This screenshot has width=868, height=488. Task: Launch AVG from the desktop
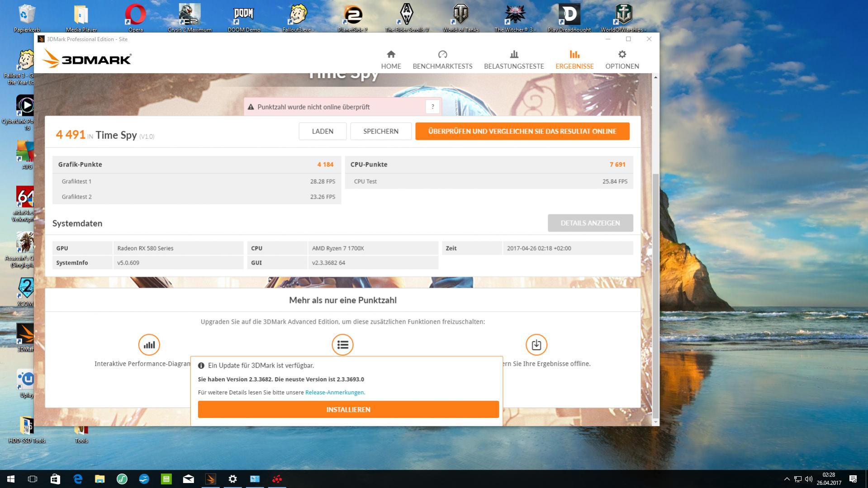tap(25, 155)
